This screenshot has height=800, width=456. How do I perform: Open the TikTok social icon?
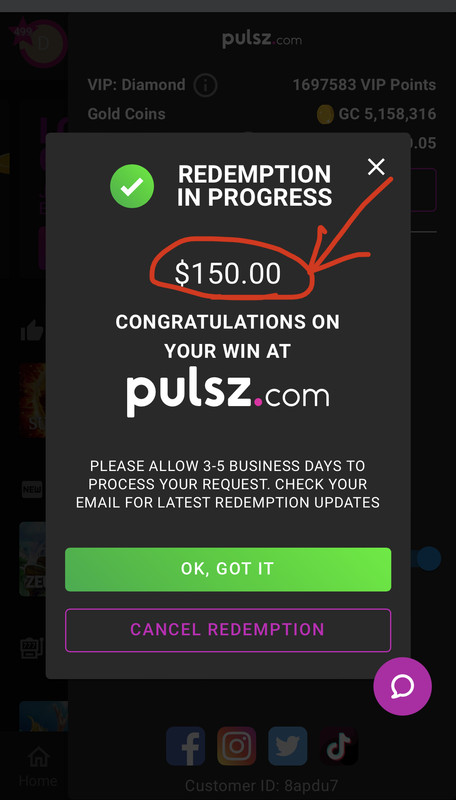coord(339,746)
